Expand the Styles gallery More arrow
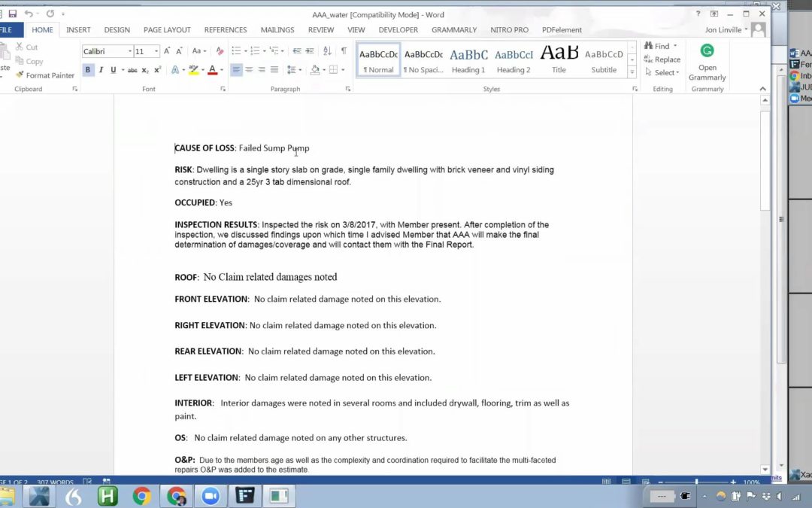The image size is (812, 508). [632, 72]
